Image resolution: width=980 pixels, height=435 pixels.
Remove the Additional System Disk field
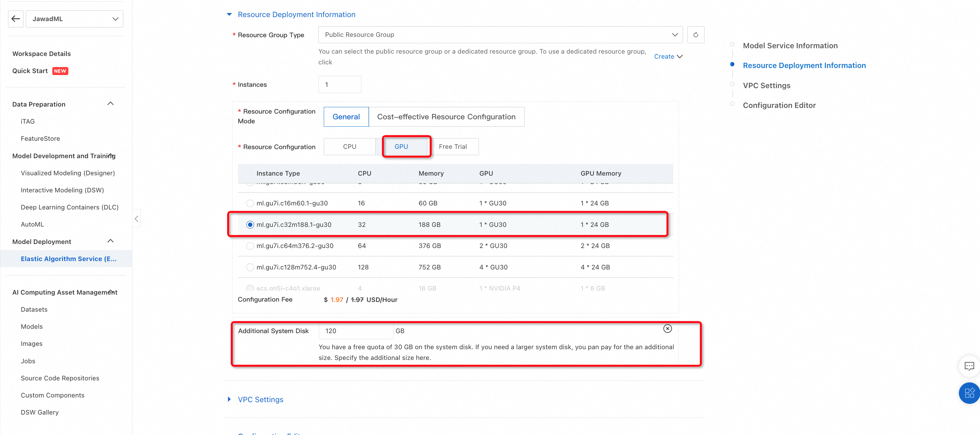(x=667, y=328)
